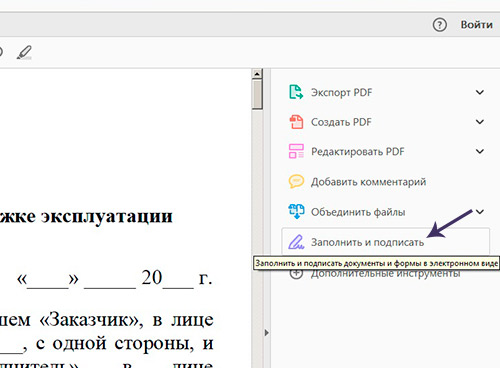
Task: Click the Edit PDF pink icon
Action: (x=296, y=151)
